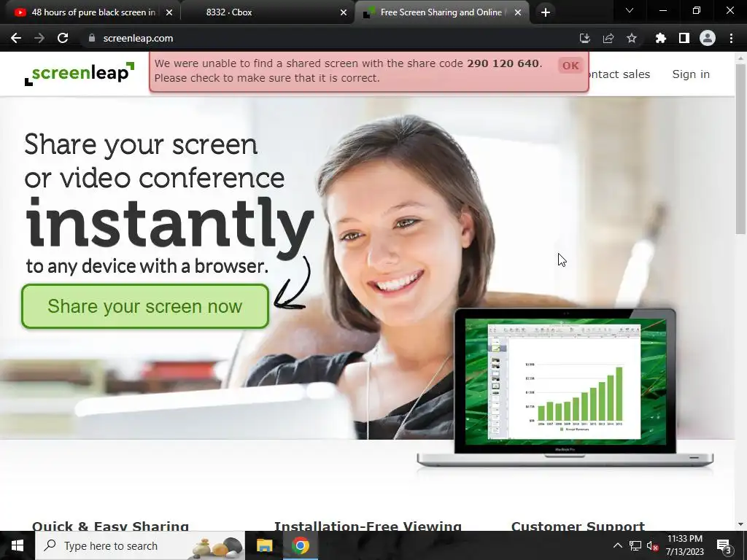Share this page via share icon
The image size is (747, 560).
[x=608, y=38]
